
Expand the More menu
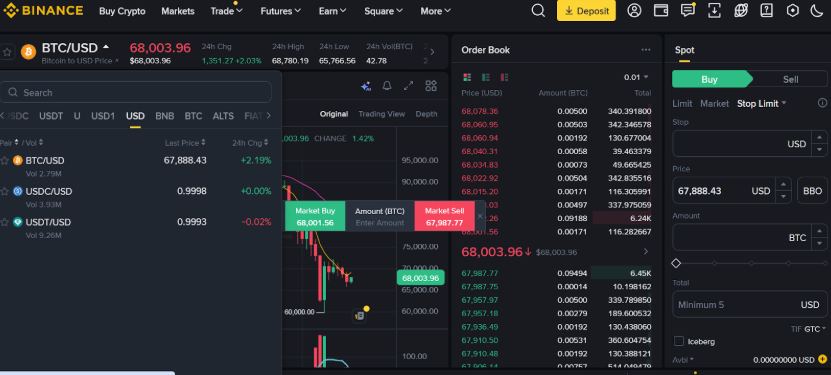click(436, 11)
